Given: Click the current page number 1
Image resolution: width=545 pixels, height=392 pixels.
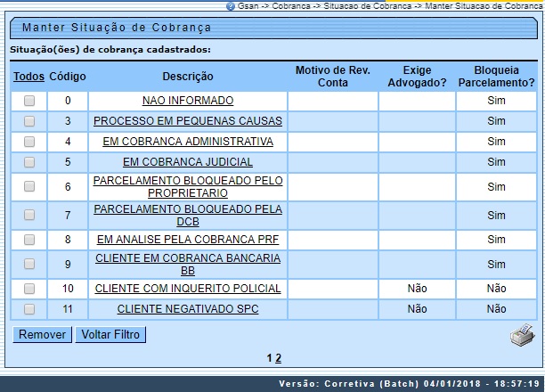Looking at the screenshot, I should coord(269,358).
